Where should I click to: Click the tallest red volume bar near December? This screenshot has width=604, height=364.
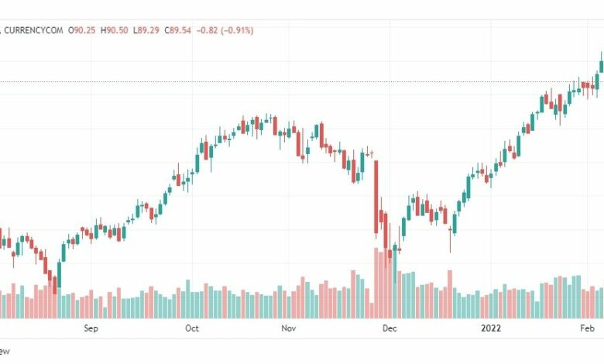(377, 282)
